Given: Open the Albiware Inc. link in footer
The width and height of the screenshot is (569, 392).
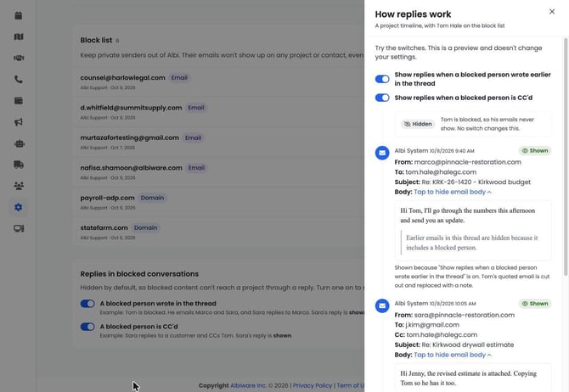Looking at the screenshot, I should [248, 385].
